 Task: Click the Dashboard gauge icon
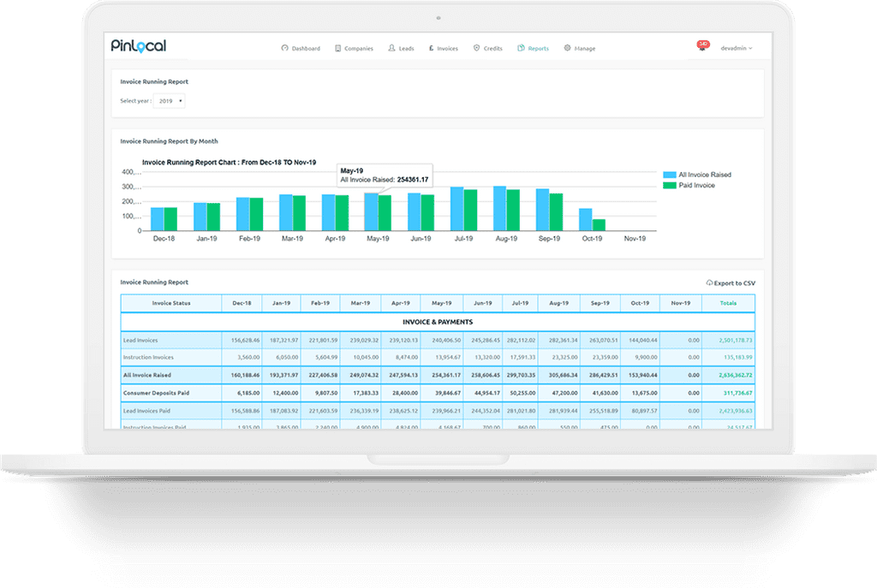pos(284,49)
